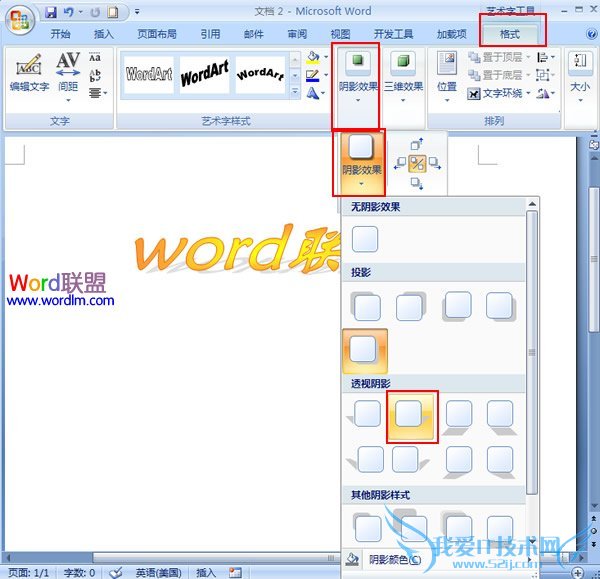Save the document with the floppy icon
This screenshot has height=579, width=600.
pos(51,12)
